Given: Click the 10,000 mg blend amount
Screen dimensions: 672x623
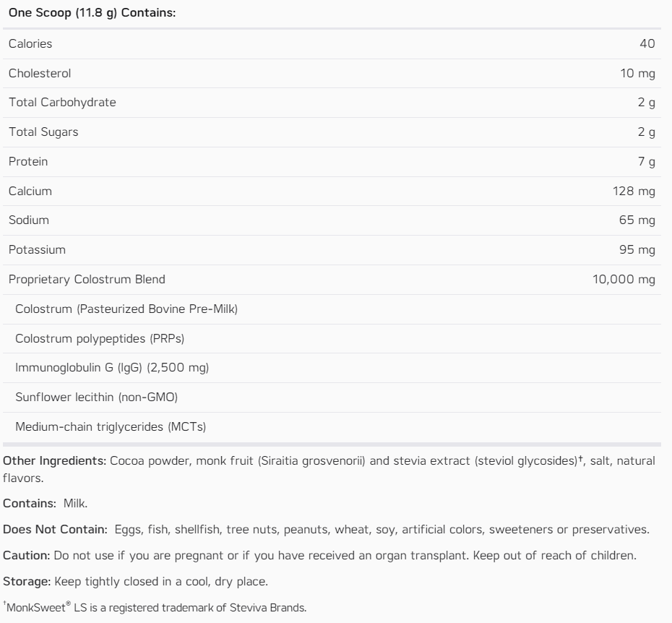Looking at the screenshot, I should click(x=624, y=280).
